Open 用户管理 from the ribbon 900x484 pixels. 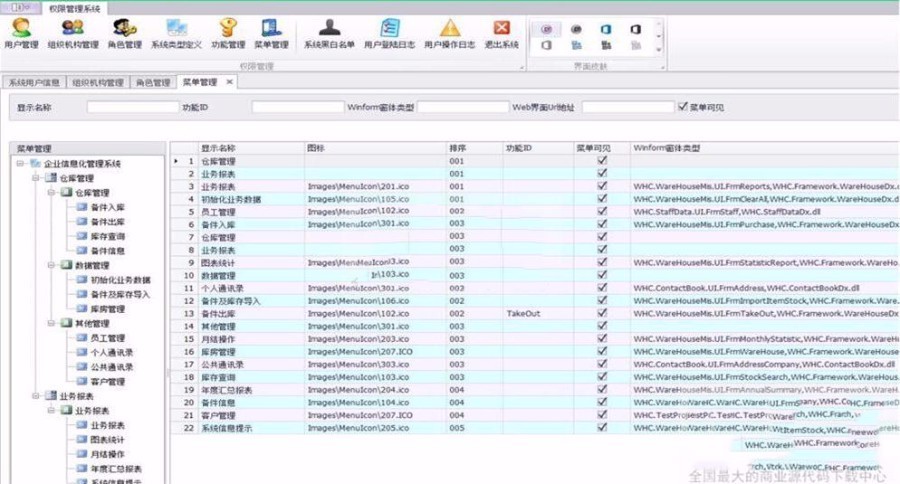click(21, 32)
